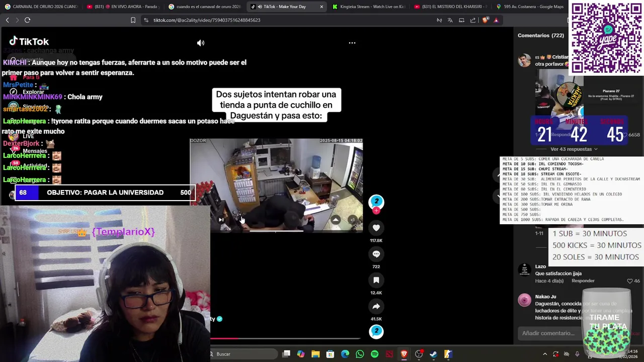
Task: Mute the TikTok video volume
Action: point(201,43)
